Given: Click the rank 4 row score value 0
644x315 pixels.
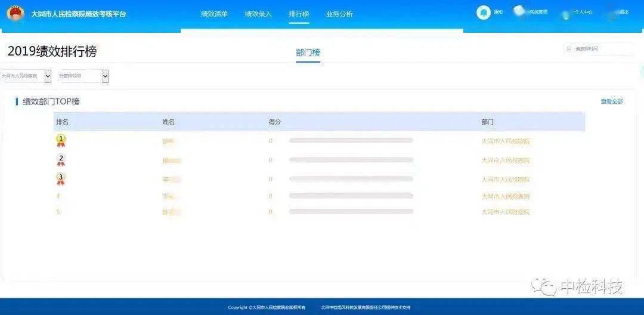Looking at the screenshot, I should coord(270,196).
